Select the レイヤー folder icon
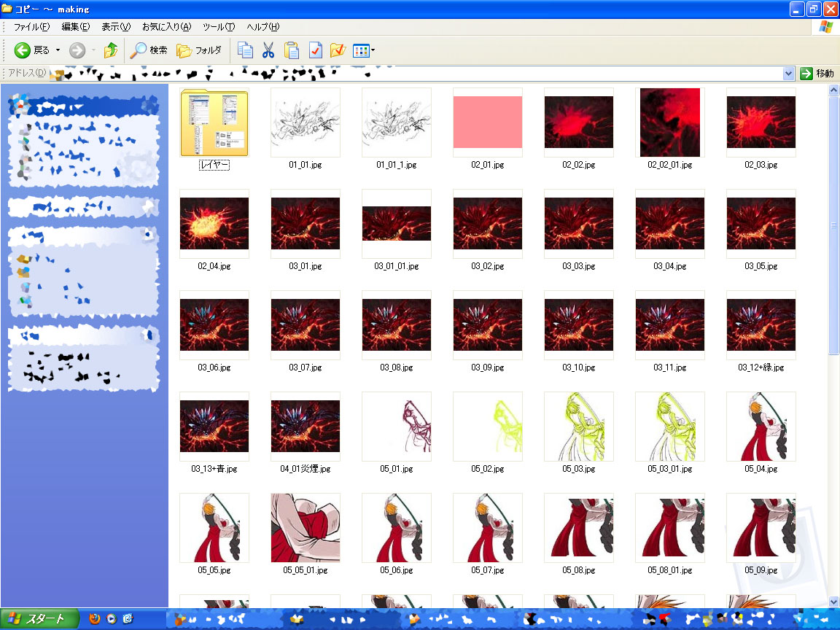840x630 pixels. click(x=214, y=122)
